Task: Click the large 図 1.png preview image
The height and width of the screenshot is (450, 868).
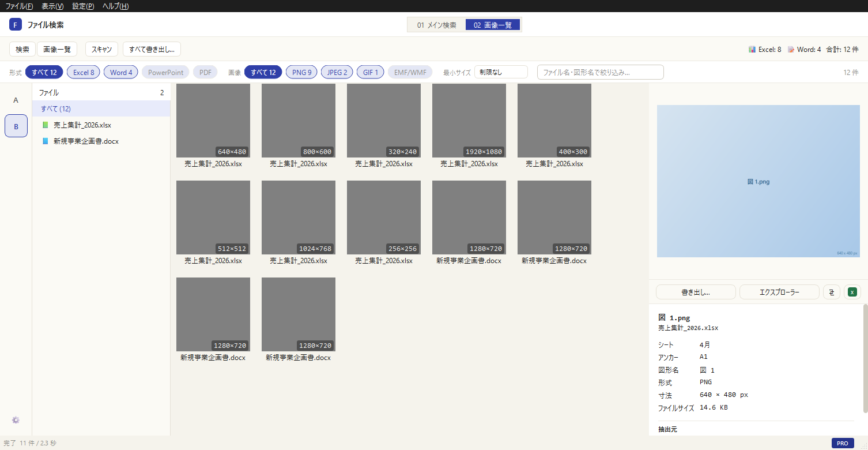Action: click(758, 181)
